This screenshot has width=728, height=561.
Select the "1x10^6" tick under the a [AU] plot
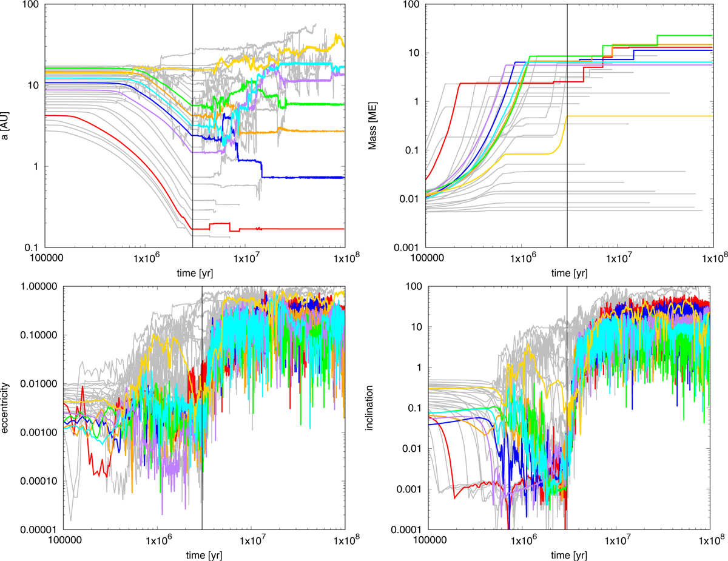146,258
